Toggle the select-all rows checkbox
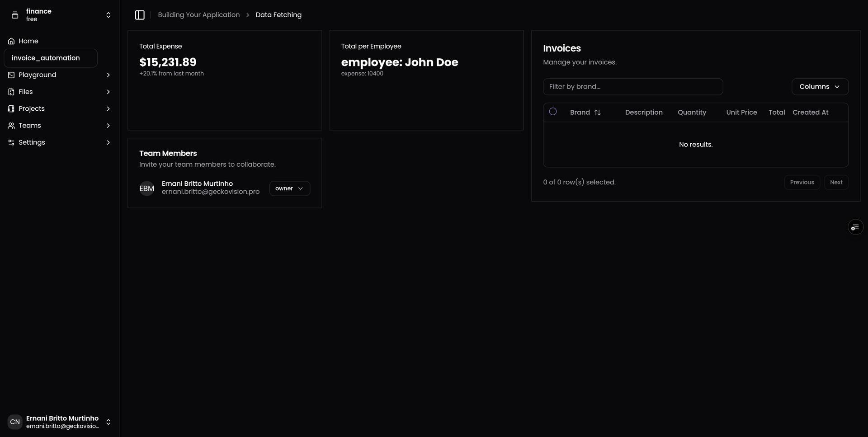 click(x=553, y=112)
